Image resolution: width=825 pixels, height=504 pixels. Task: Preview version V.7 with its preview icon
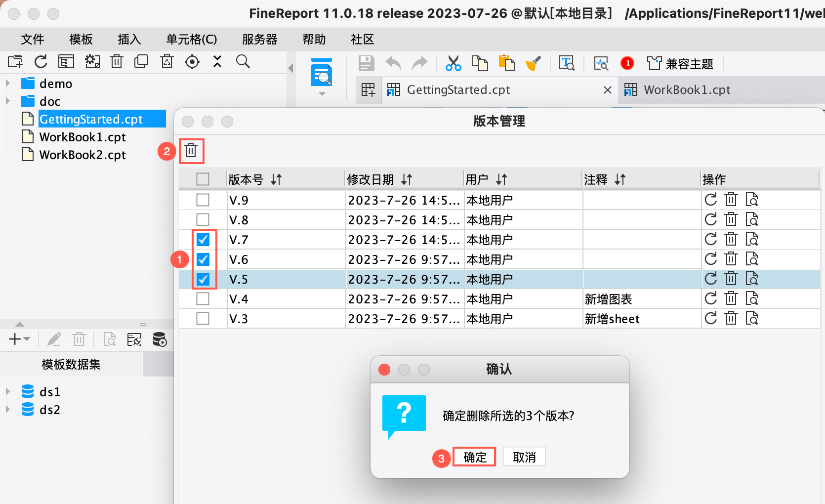(x=751, y=239)
